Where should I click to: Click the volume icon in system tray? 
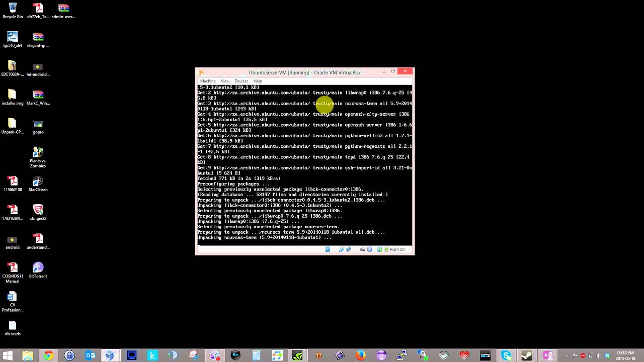click(599, 356)
